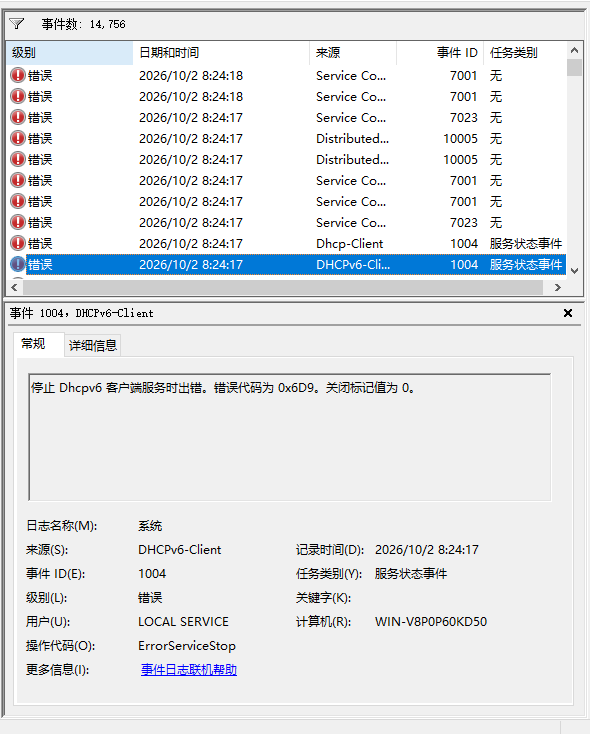This screenshot has width=590, height=734.
Task: Click the filter funnel icon beside 事件数
Action: [16, 23]
